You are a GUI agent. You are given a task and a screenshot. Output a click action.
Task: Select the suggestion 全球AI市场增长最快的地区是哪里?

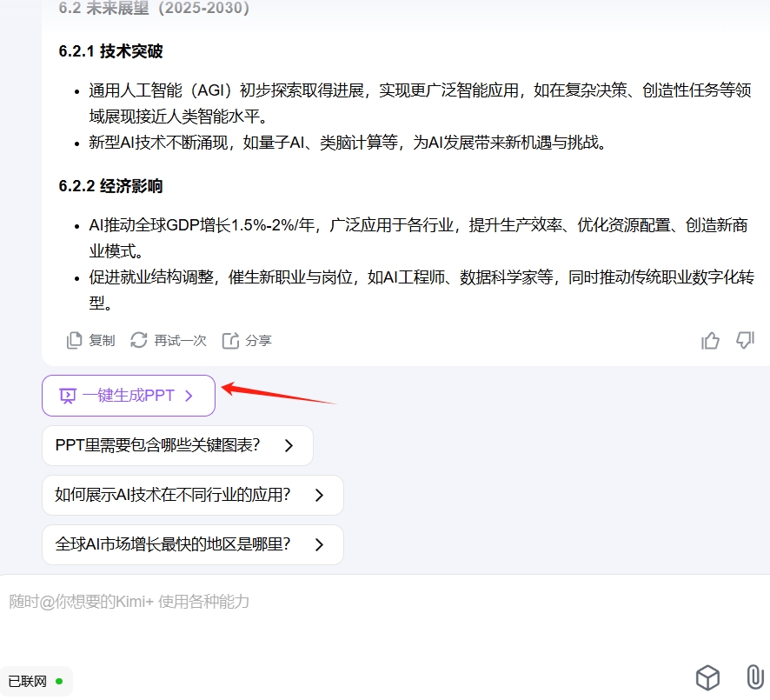(x=193, y=544)
